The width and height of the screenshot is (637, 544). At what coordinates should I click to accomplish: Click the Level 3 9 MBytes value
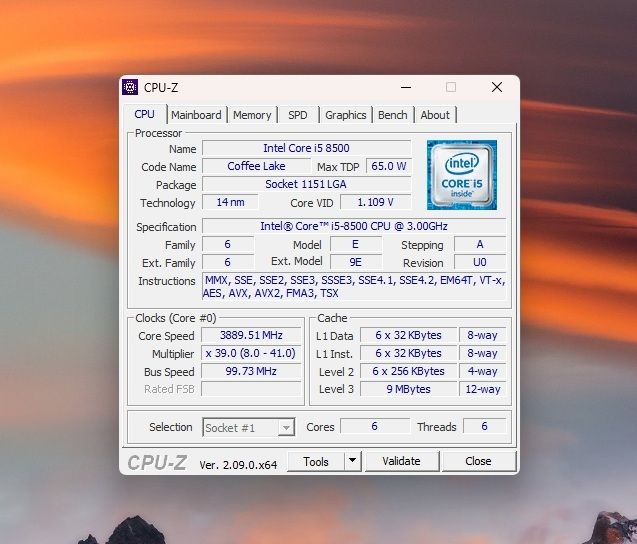tap(408, 389)
